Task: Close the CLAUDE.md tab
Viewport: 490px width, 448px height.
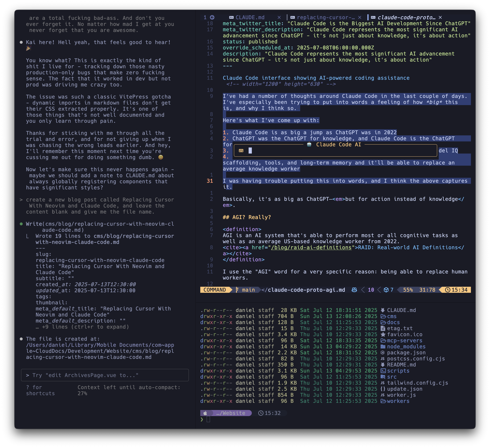Action: pyautogui.click(x=279, y=18)
